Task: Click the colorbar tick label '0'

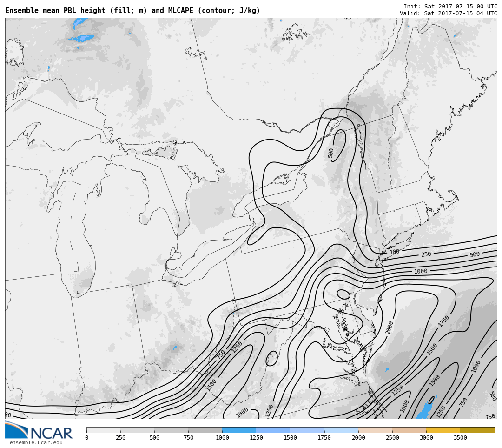Action: (x=87, y=438)
